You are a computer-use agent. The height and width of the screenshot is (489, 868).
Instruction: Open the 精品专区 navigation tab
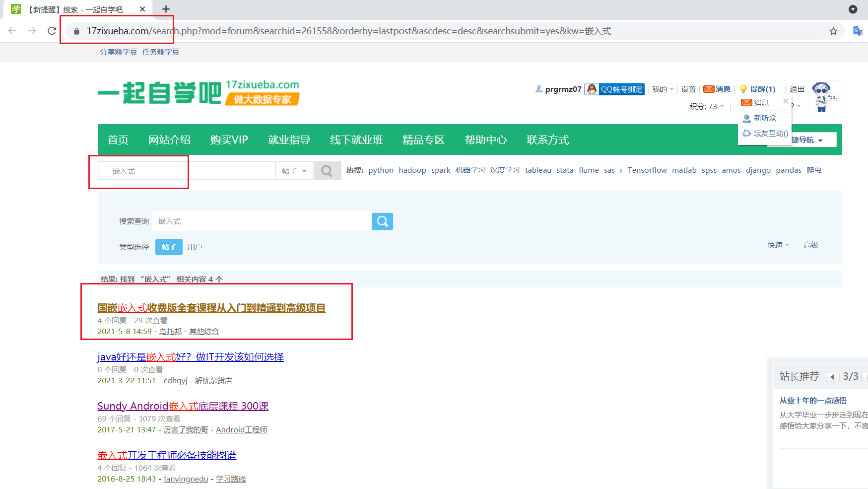pos(423,140)
